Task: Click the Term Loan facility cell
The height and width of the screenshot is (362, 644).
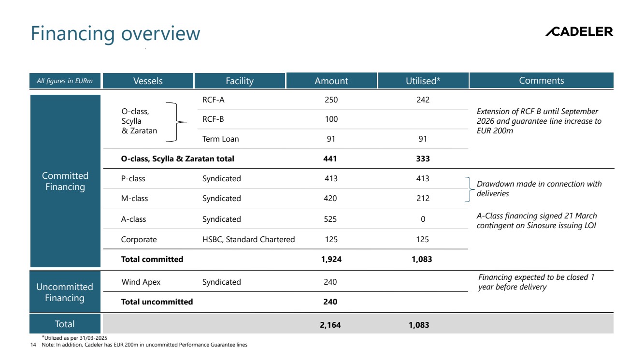Action: coord(220,139)
